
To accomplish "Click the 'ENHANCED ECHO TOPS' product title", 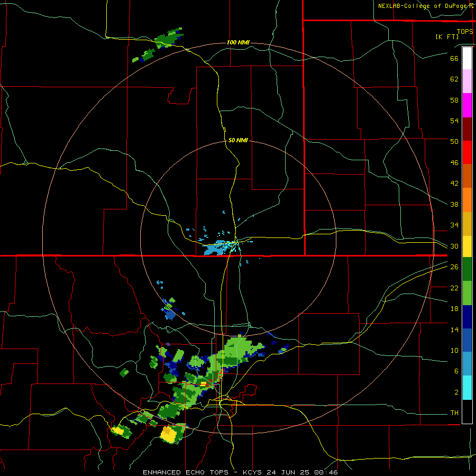I will [x=186, y=472].
